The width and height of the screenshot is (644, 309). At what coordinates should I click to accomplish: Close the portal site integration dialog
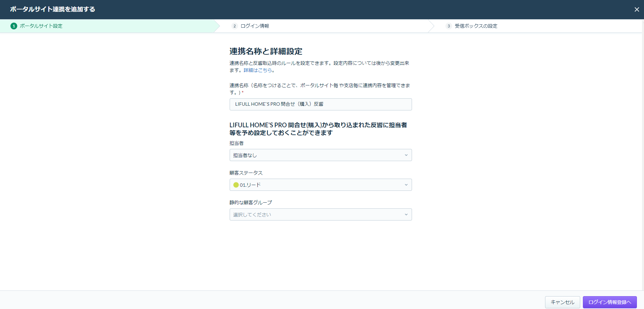pos(637,9)
